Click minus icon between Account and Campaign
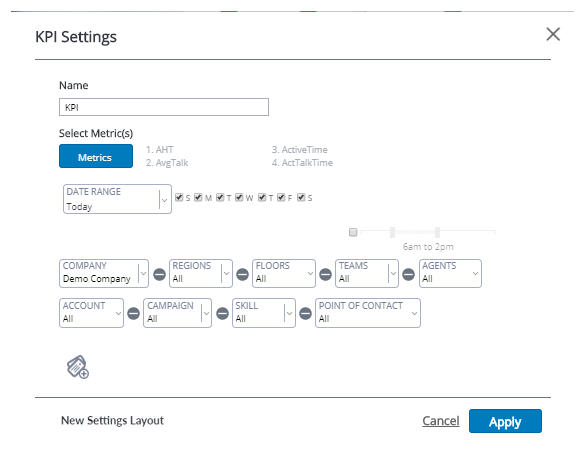The height and width of the screenshot is (450, 584). pos(133,314)
